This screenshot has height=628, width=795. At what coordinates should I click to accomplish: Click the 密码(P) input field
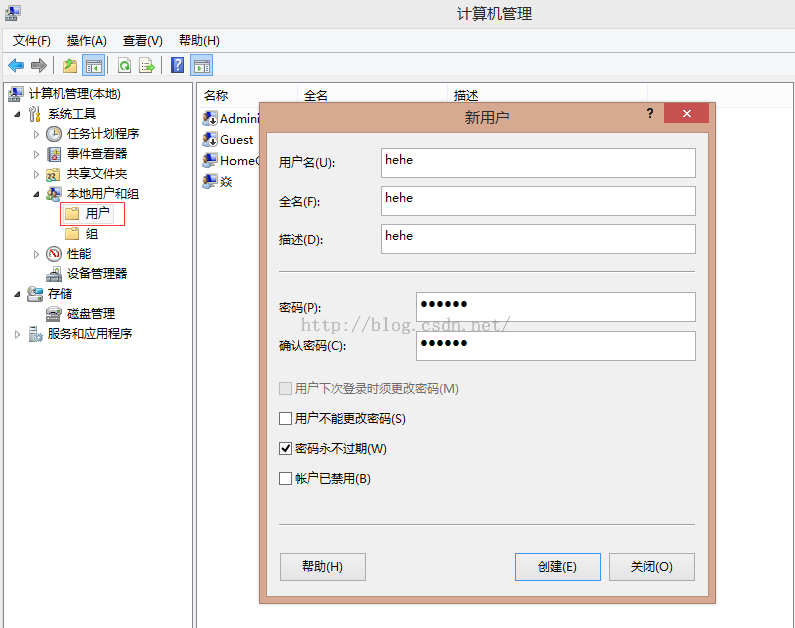556,307
